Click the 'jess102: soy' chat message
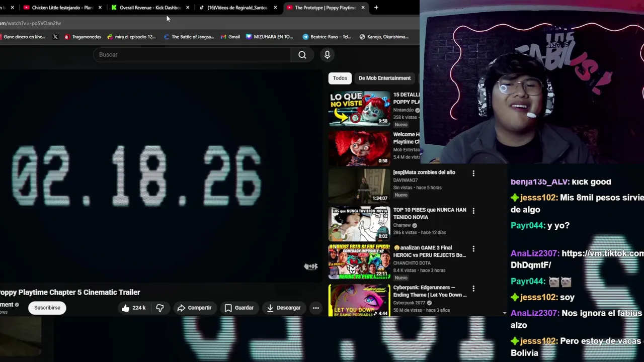Viewport: 644px width, 362px height. (542, 297)
